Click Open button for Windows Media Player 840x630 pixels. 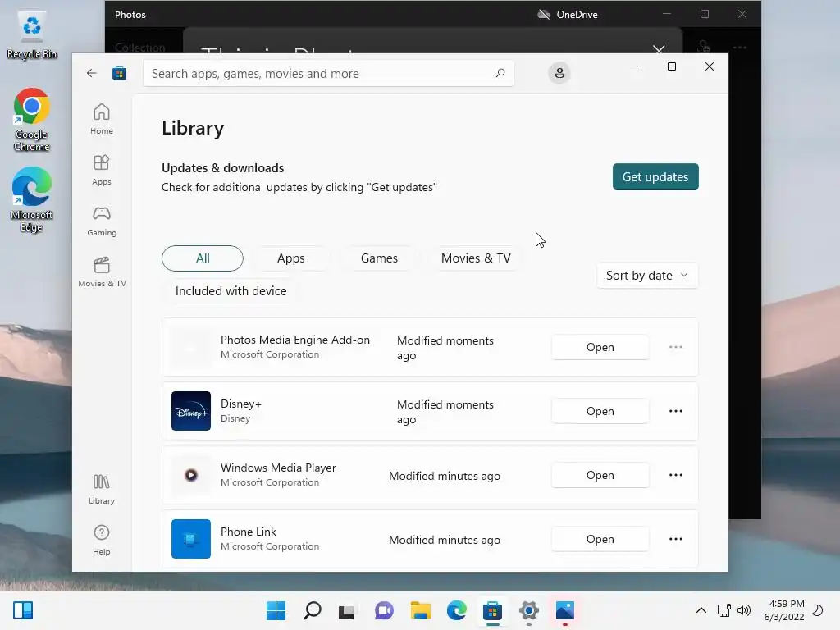600,475
